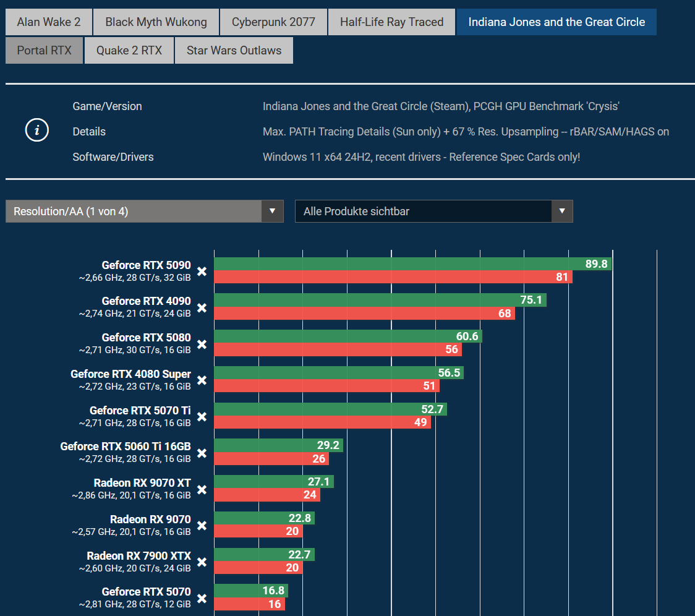Click the red 68 bar for RTX 4090

[364, 313]
